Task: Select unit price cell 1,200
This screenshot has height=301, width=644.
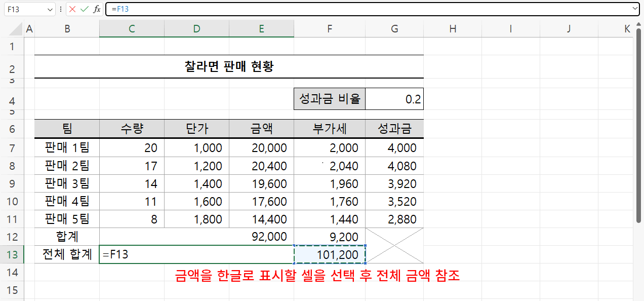Action: coord(196,166)
